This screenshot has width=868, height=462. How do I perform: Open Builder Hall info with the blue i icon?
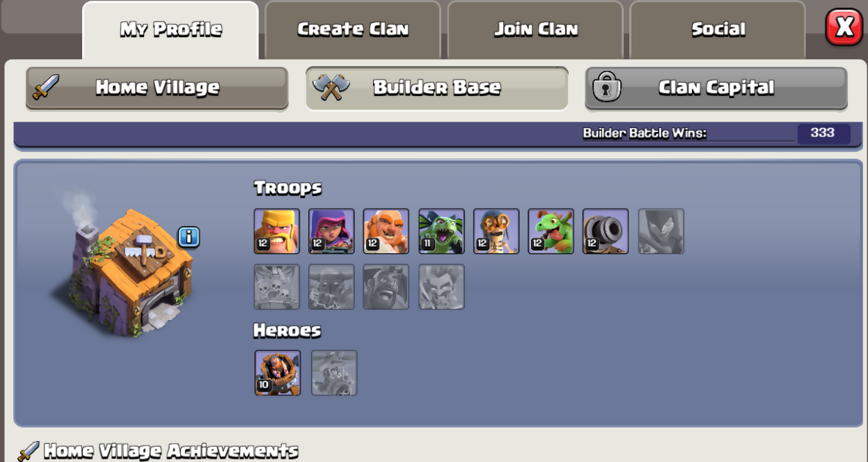189,237
